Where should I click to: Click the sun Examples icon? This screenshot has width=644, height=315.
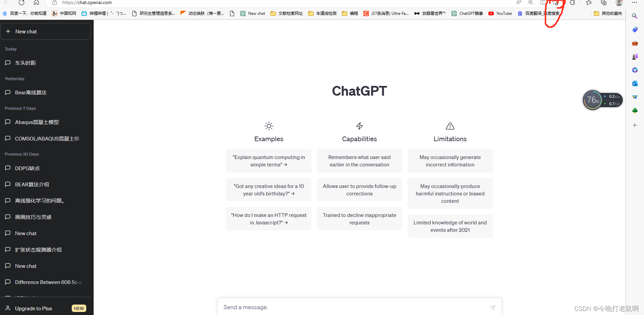pyautogui.click(x=269, y=126)
